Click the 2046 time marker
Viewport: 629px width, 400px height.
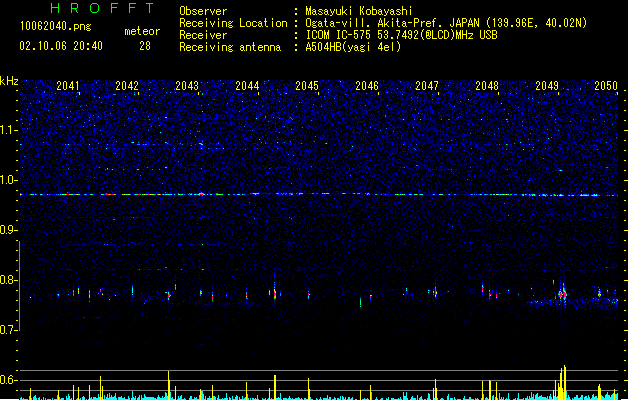367,86
